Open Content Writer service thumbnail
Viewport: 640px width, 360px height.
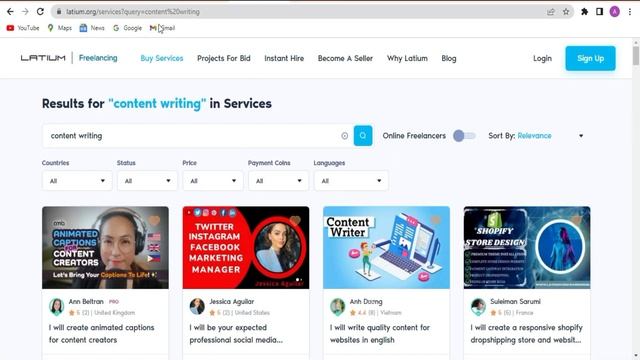click(x=386, y=247)
